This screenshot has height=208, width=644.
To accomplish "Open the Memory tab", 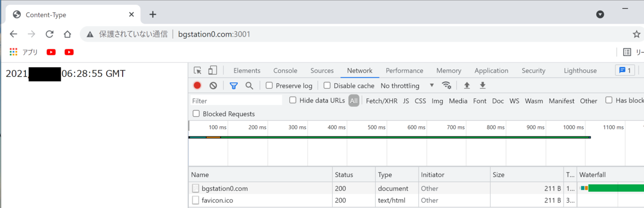I will 449,70.
